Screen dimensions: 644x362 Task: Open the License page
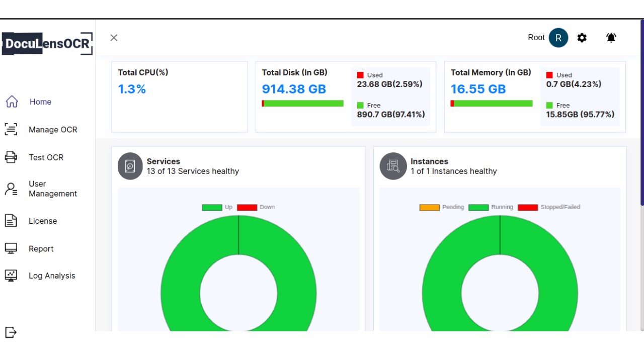pyautogui.click(x=43, y=221)
